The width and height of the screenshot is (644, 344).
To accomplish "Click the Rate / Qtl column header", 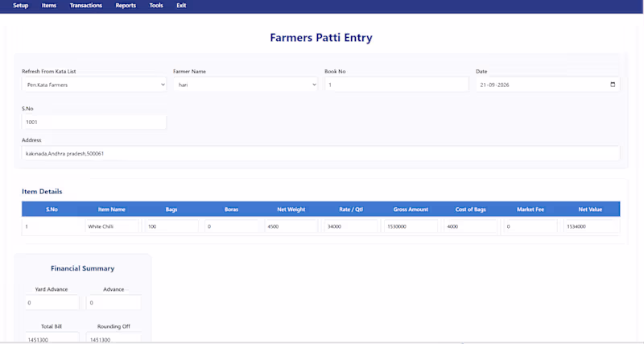I will [x=351, y=209].
